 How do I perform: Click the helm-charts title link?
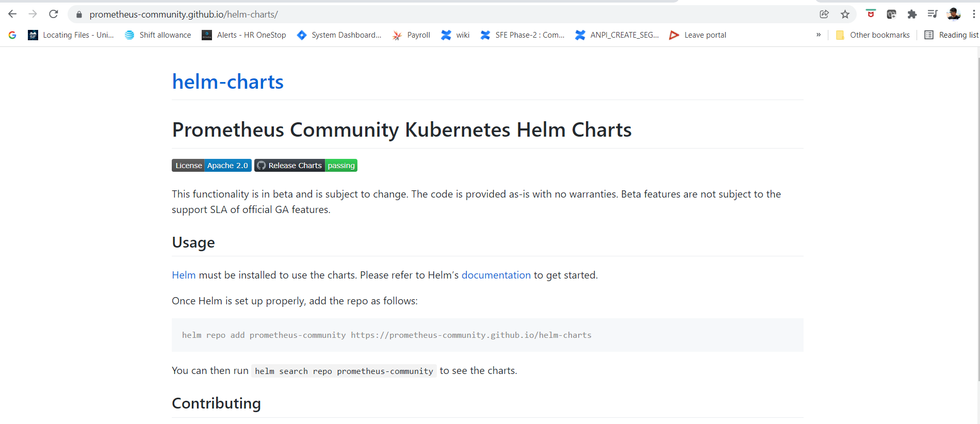pyautogui.click(x=227, y=81)
